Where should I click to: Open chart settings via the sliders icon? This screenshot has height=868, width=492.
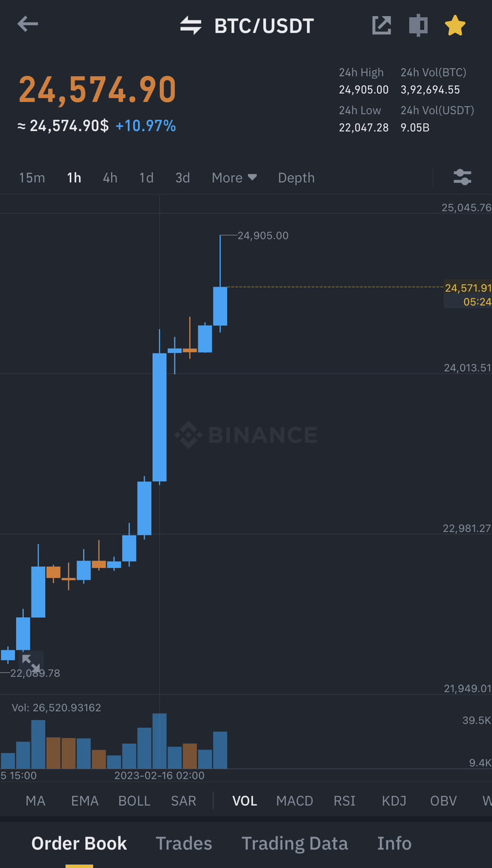462,177
